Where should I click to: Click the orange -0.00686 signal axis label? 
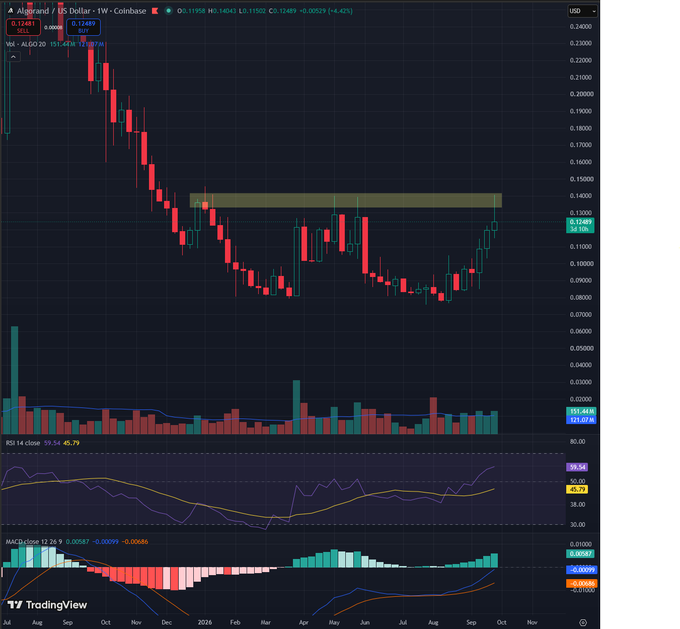tap(582, 583)
